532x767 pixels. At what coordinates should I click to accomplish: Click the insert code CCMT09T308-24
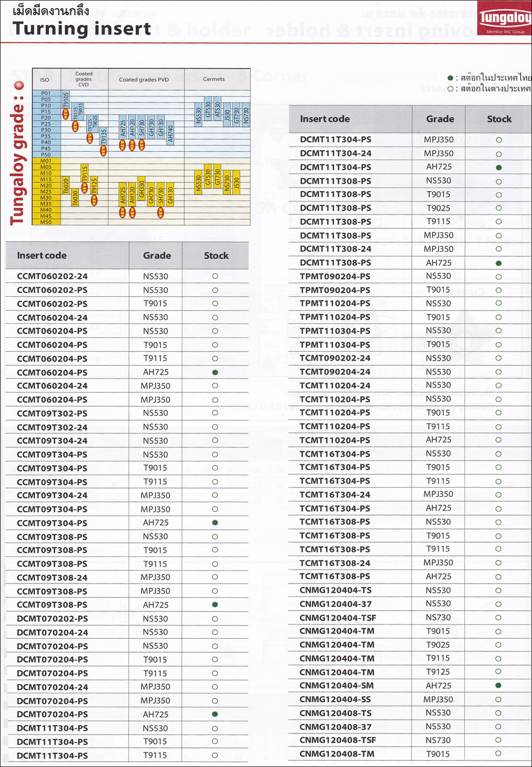tap(52, 578)
